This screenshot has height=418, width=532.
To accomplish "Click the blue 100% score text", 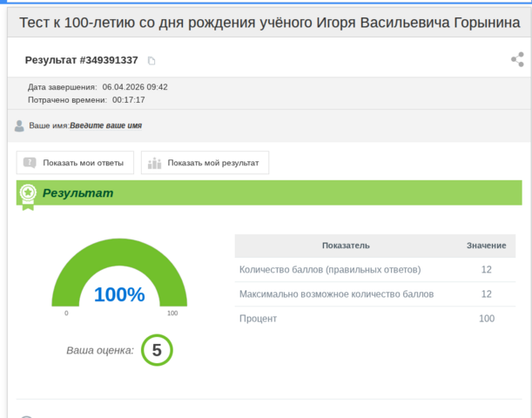I will point(119,295).
